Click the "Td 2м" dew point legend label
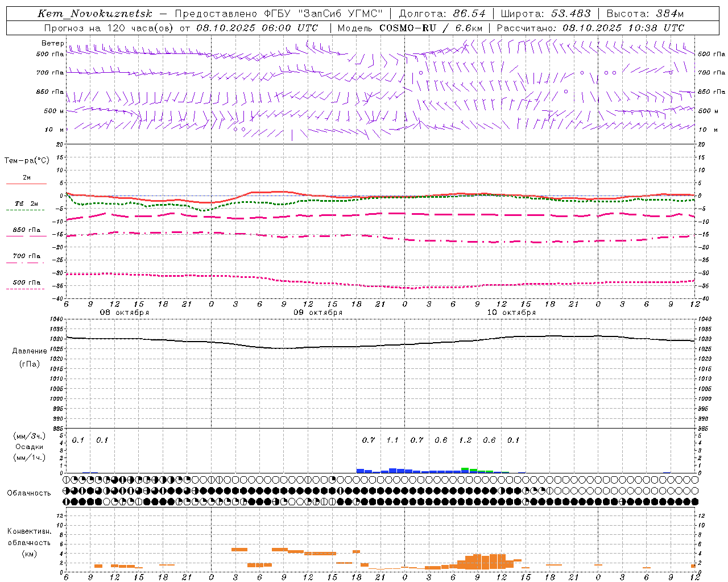Viewport: 728px width, 582px height. coord(26,203)
